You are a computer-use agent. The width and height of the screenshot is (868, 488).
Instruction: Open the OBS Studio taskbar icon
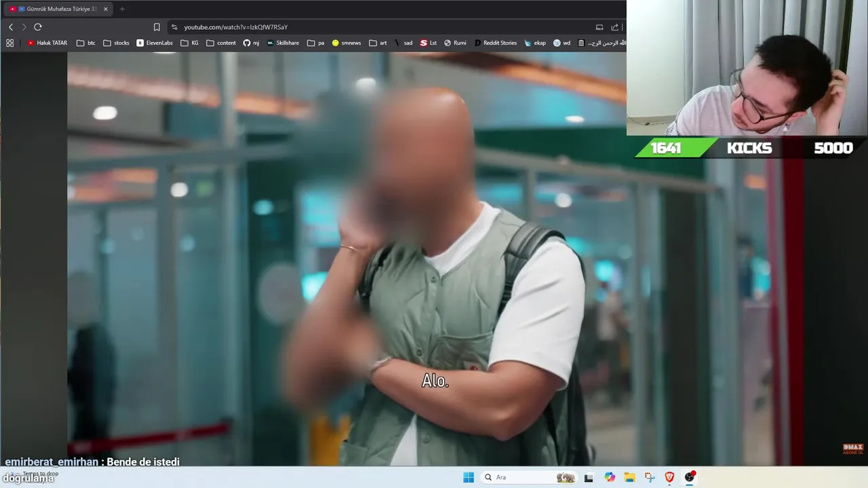tap(690, 477)
